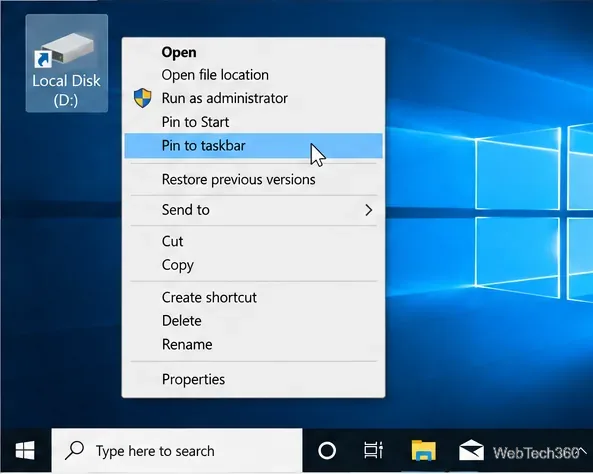Click Delete in the context menu
The width and height of the screenshot is (593, 474).
pyautogui.click(x=253, y=321)
